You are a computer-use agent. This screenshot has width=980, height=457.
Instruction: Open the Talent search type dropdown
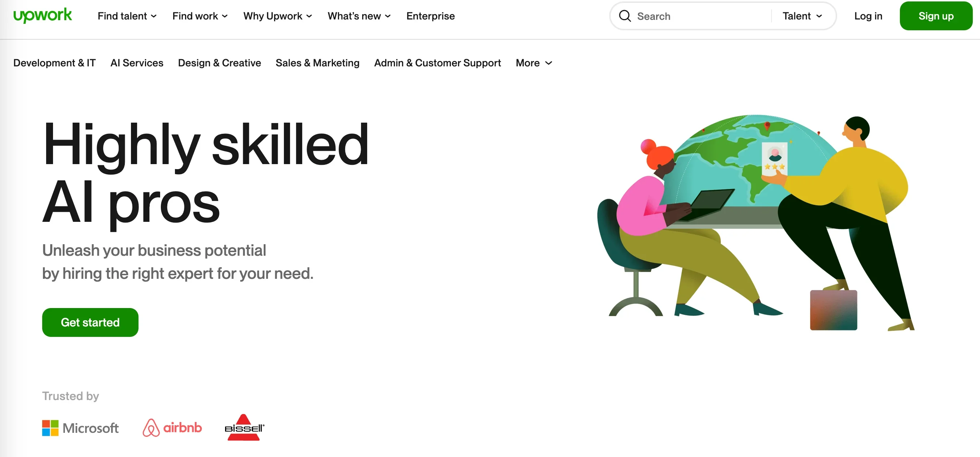click(802, 16)
